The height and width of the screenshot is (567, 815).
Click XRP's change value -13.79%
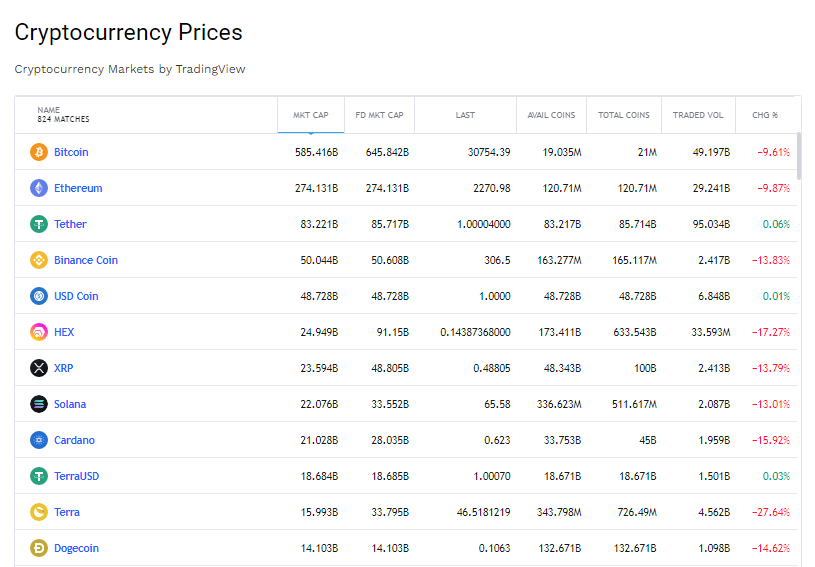point(771,368)
